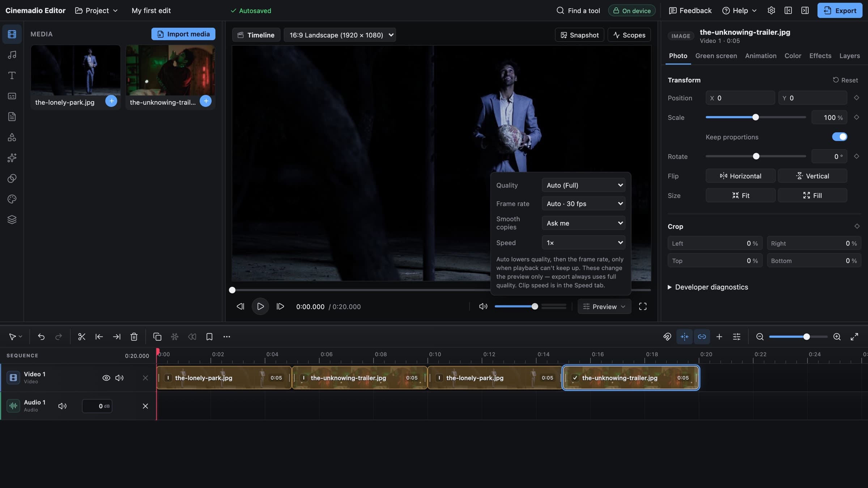This screenshot has height=488, width=868.
Task: Open the Scopes panel
Action: (x=629, y=35)
